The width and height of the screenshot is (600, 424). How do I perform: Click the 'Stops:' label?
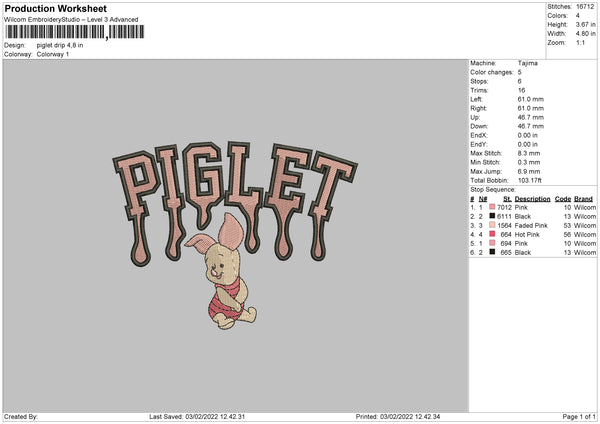pyautogui.click(x=479, y=81)
